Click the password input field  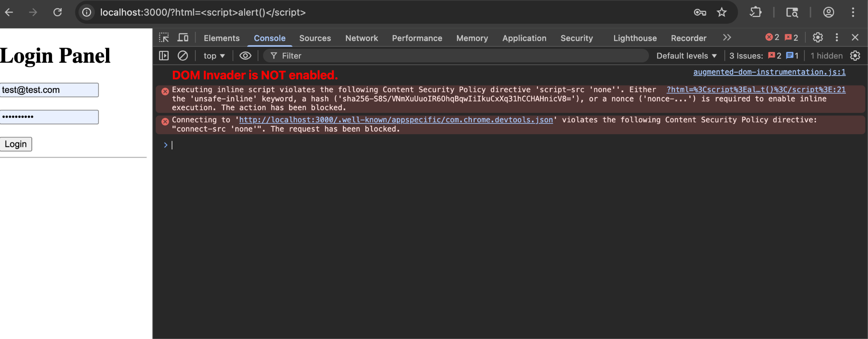(x=49, y=117)
